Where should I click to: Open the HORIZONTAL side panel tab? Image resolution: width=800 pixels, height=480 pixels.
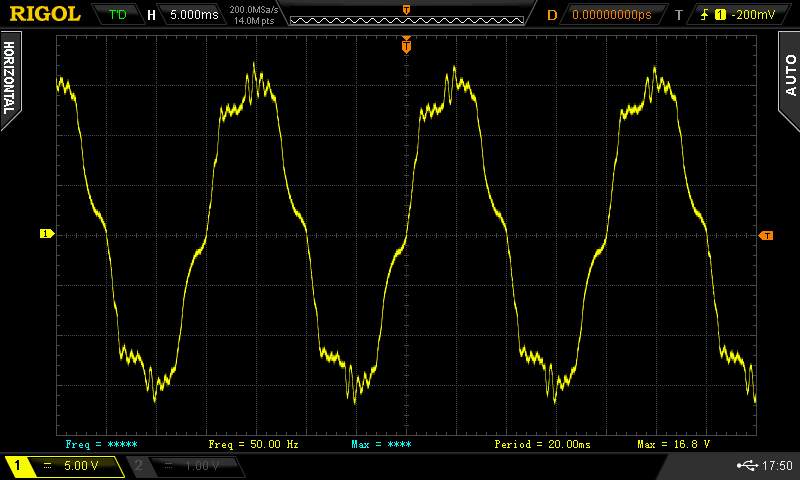click(x=10, y=78)
